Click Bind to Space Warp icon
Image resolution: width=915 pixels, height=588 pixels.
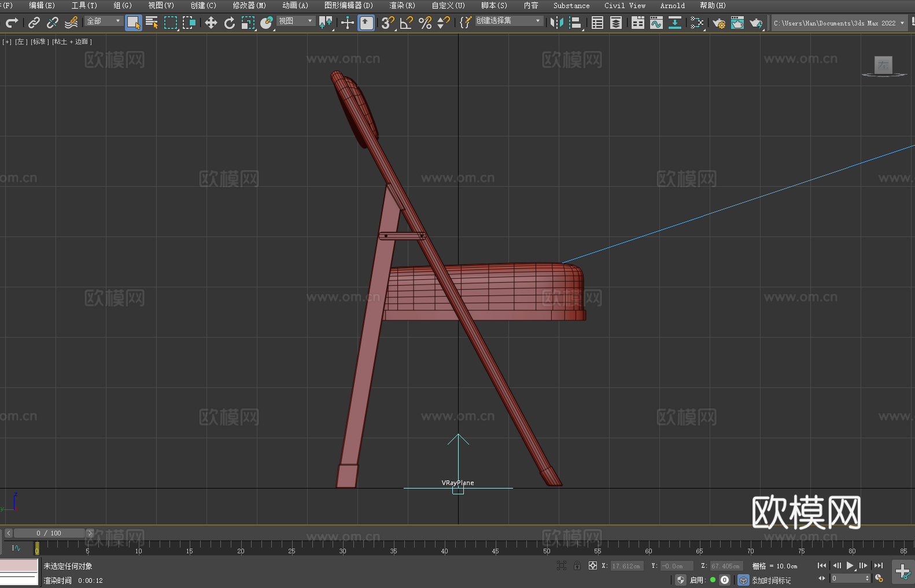pyautogui.click(x=71, y=23)
